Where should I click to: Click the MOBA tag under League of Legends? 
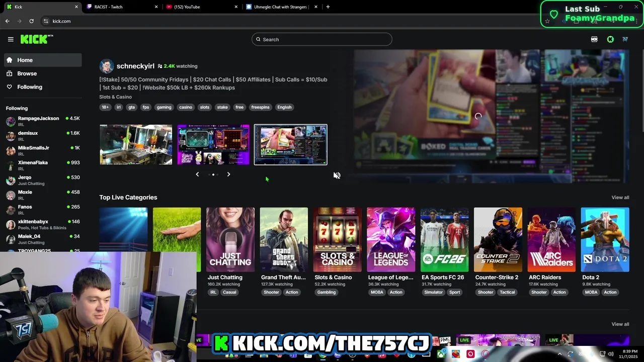pos(376,292)
